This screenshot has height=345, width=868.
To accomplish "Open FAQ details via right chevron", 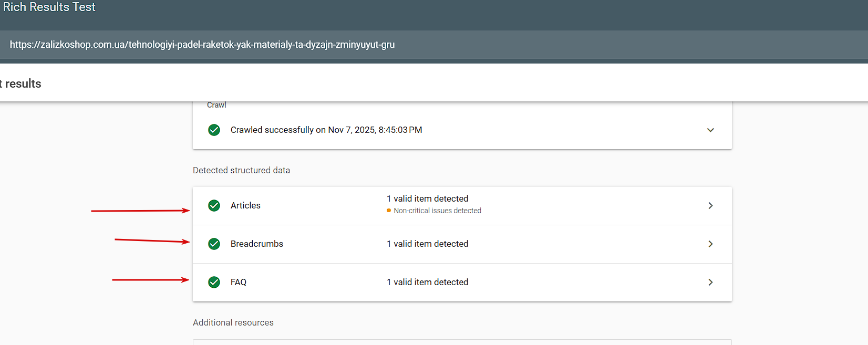I will point(710,282).
